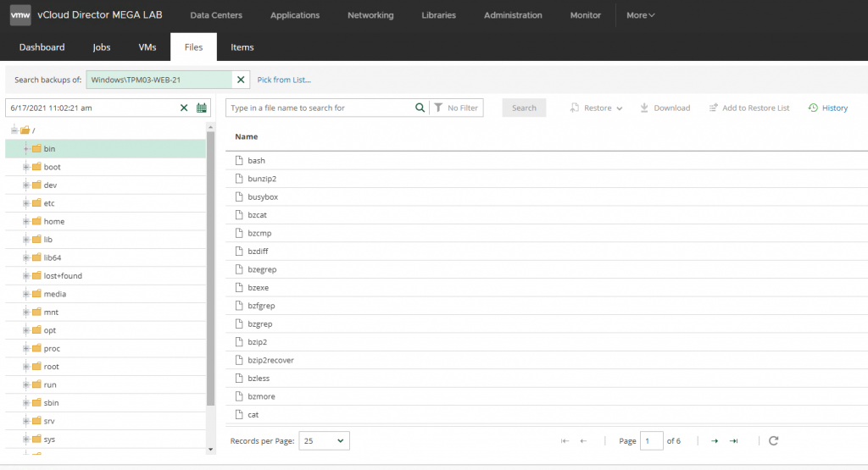
Task: Switch to the Items tab
Action: pos(242,47)
